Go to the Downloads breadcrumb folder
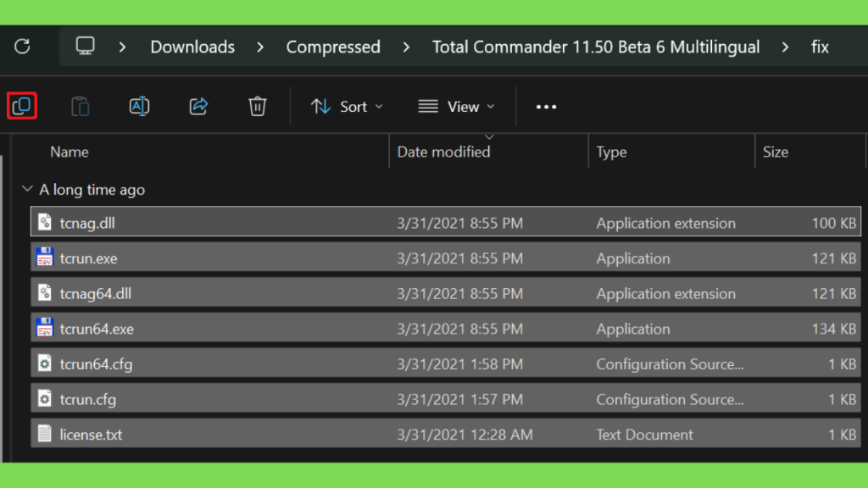The height and width of the screenshot is (488, 868). (x=192, y=47)
